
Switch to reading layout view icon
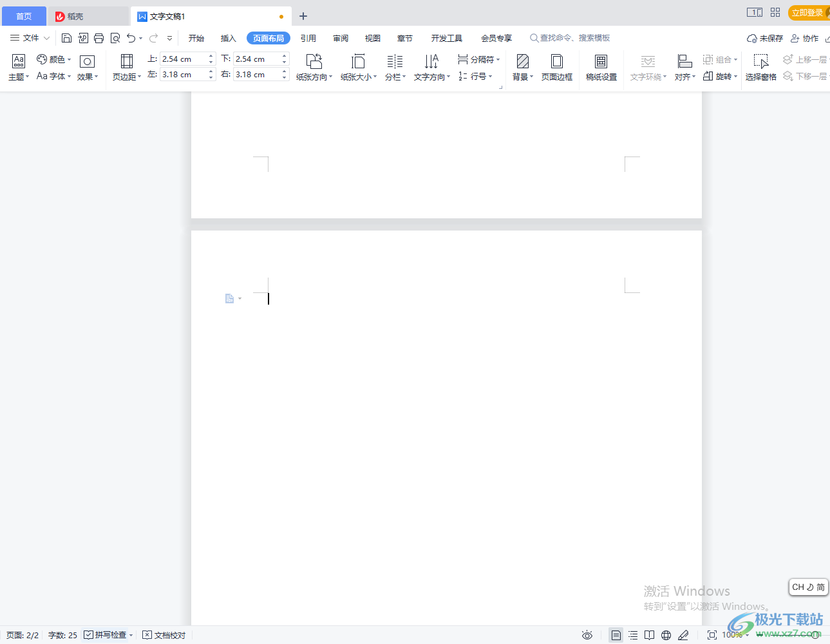point(650,635)
